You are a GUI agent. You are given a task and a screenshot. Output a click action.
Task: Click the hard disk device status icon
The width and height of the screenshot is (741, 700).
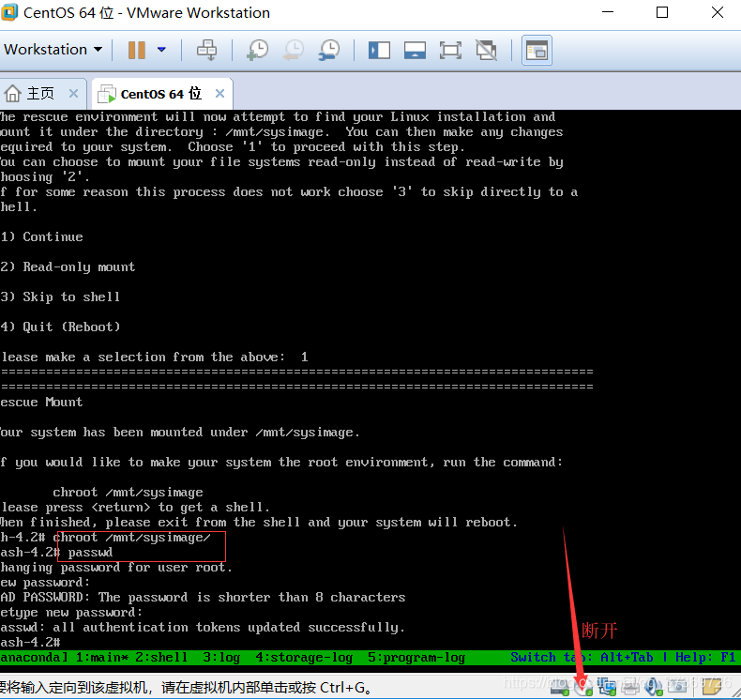(x=560, y=687)
